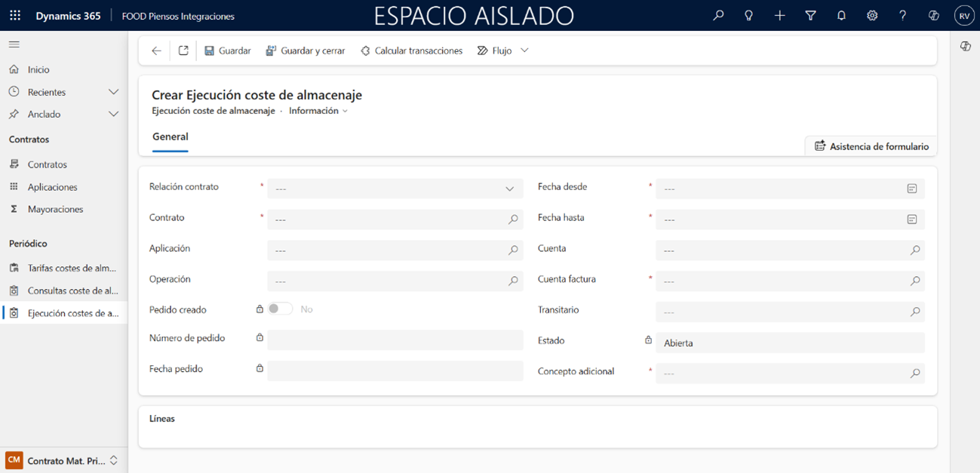Click the open in new window icon
Image resolution: width=980 pixels, height=473 pixels.
pos(183,51)
